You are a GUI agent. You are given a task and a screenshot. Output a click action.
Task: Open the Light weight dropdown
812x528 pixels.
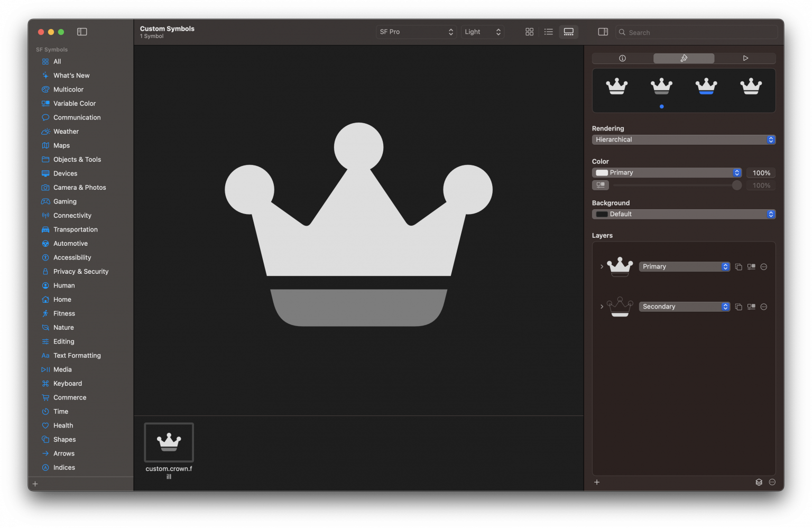click(482, 32)
